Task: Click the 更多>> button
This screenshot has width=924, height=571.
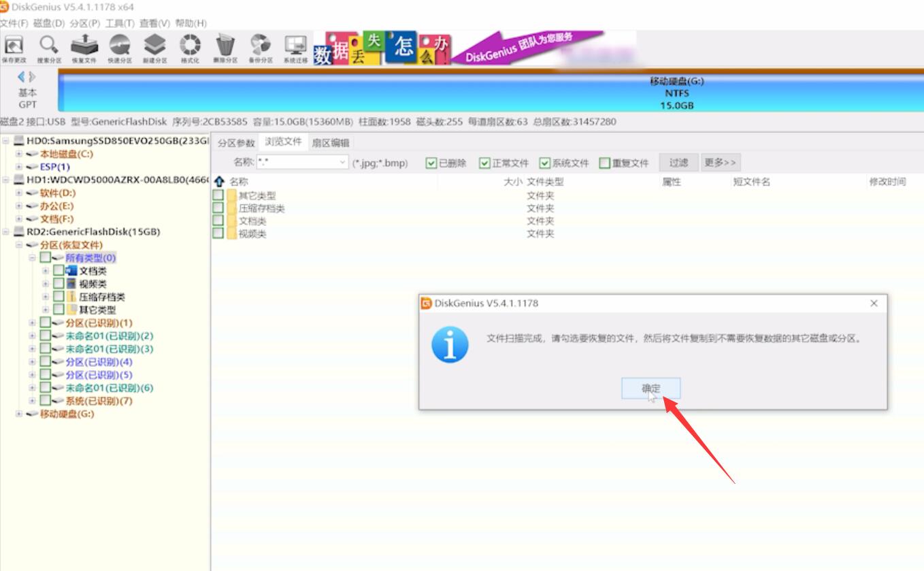Action: [721, 163]
